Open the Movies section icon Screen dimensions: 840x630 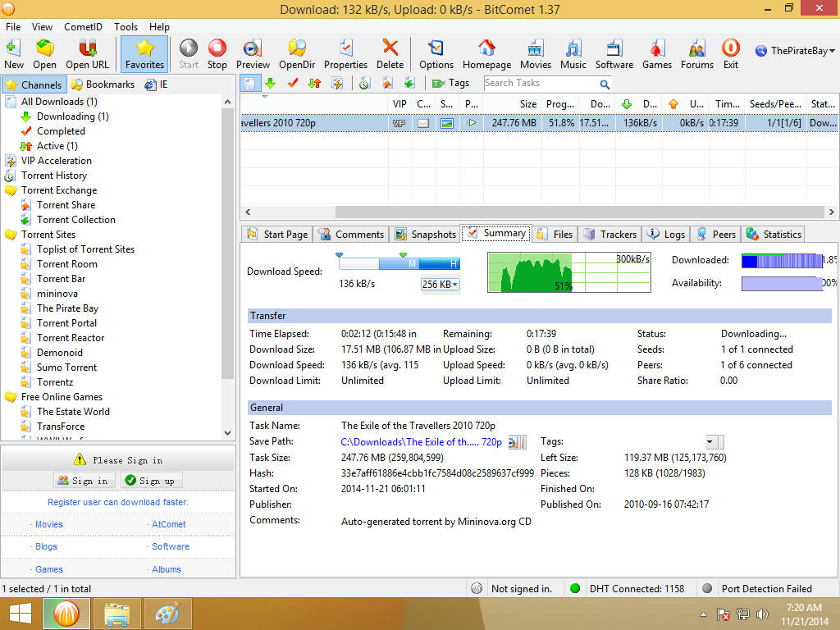click(x=535, y=54)
